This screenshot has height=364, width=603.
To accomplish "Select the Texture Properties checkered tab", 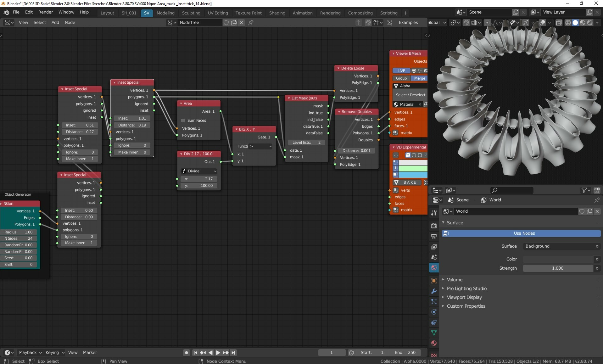I will coord(434,355).
